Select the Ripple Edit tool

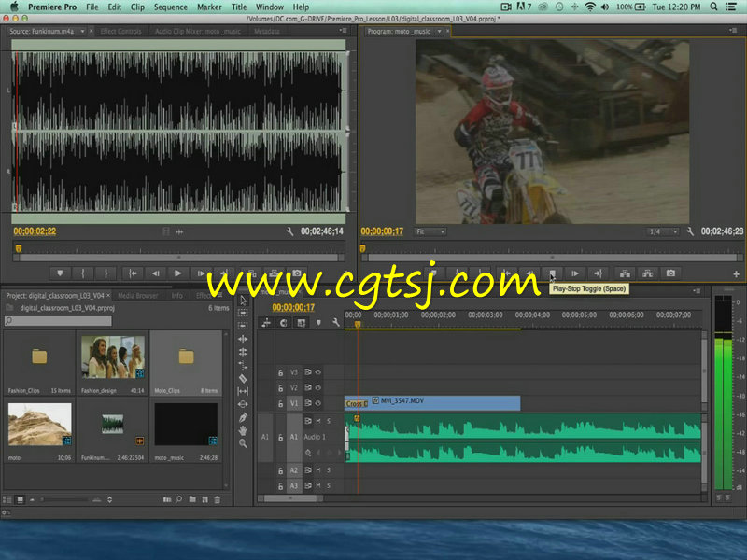243,339
